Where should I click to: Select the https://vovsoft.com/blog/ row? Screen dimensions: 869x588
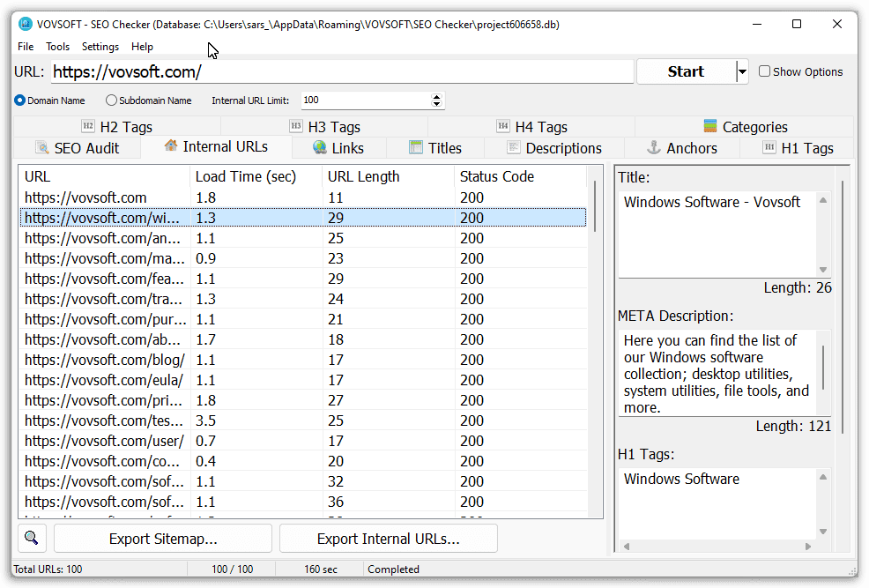[x=303, y=360]
